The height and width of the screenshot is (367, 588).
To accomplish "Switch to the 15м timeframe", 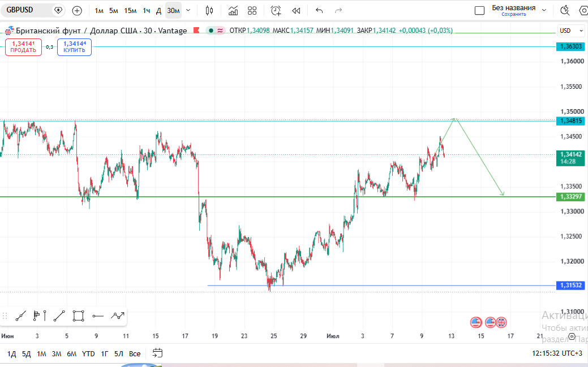I will tap(130, 11).
